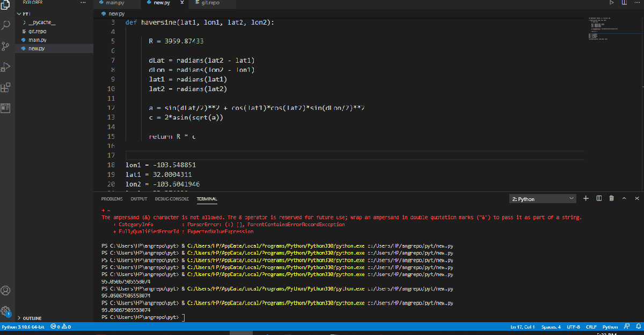Click 'Ln 17, Col 1' go-to-line indicator
This screenshot has height=335, width=644.
523,326
